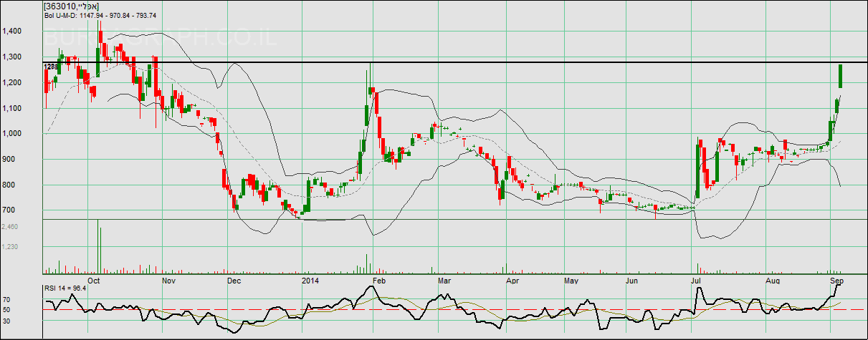Select the Feb month marker
Viewport: 868px width, 340px height.
(381, 281)
